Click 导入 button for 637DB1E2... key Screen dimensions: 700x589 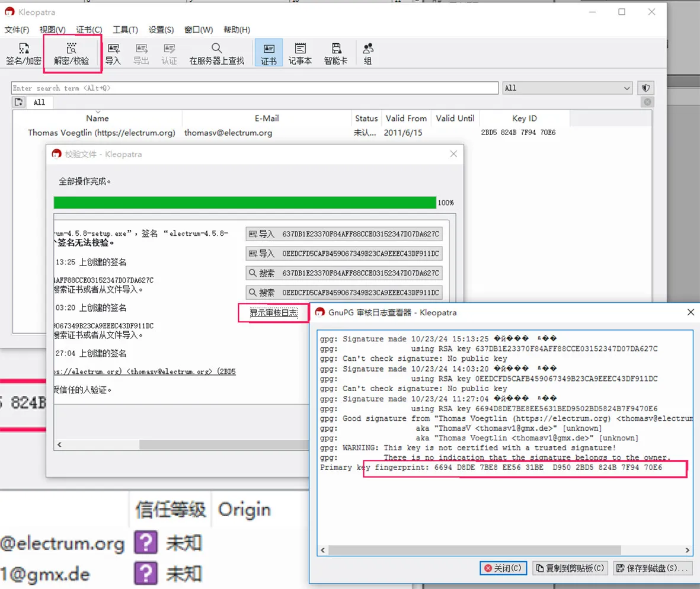[344, 234]
